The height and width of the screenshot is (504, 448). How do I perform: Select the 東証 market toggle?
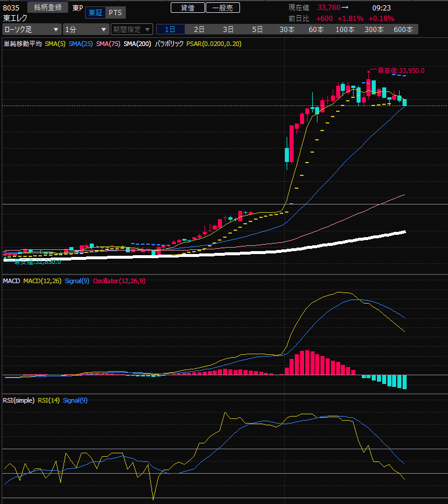click(x=95, y=13)
